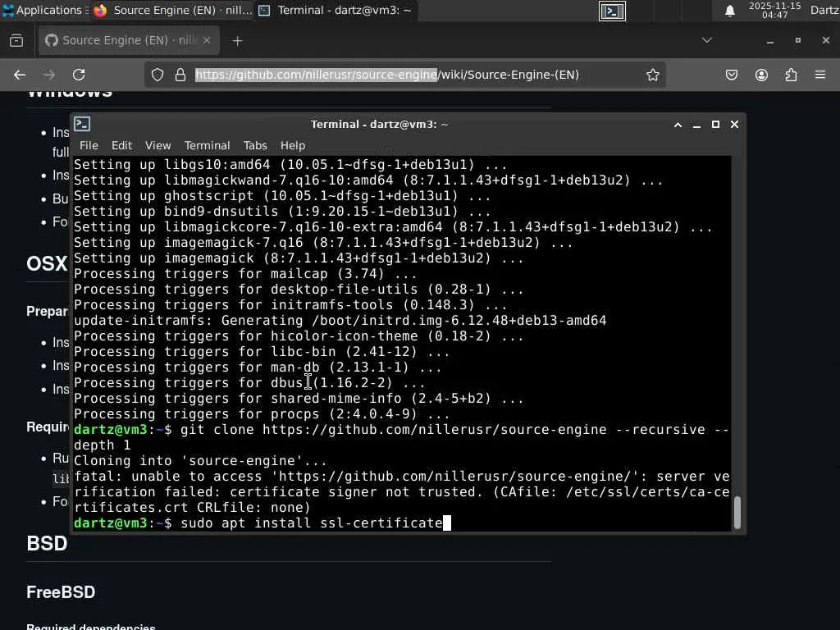
Task: Click the 'Cloning into source-engine' output line
Action: click(200, 461)
